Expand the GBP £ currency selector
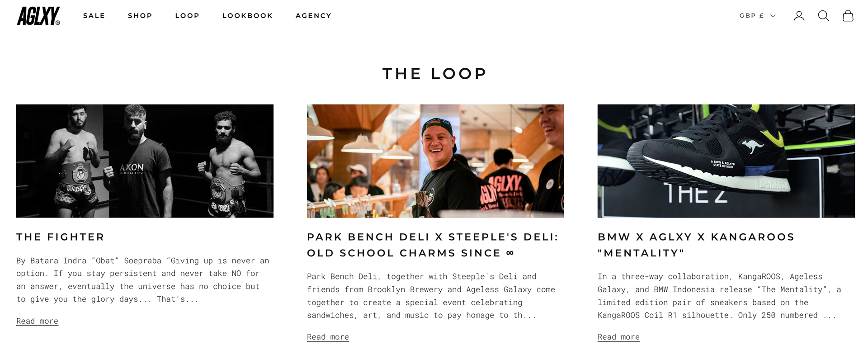The width and height of the screenshot is (868, 355). point(752,16)
